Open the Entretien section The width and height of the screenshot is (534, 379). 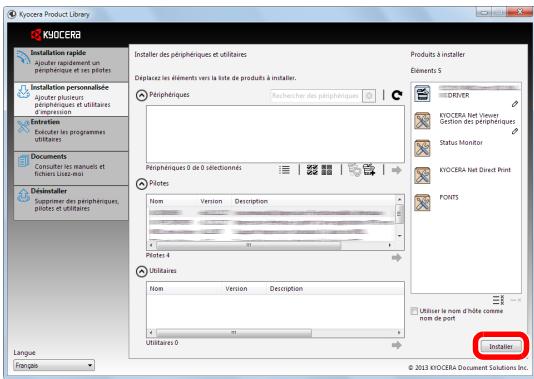click(71, 134)
